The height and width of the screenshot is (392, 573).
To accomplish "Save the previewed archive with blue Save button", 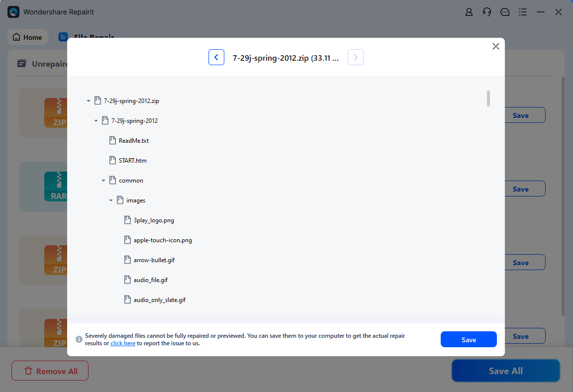I will pyautogui.click(x=469, y=339).
